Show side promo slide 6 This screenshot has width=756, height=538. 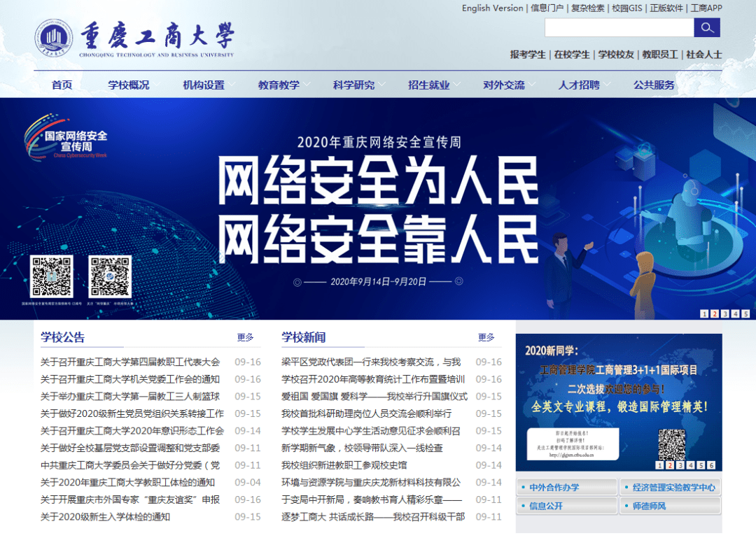[x=711, y=465]
